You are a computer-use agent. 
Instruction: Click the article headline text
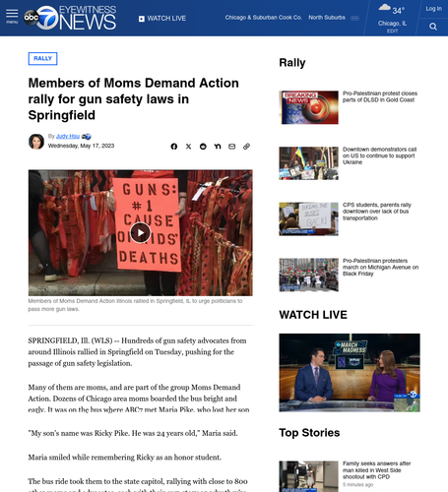pos(134,99)
